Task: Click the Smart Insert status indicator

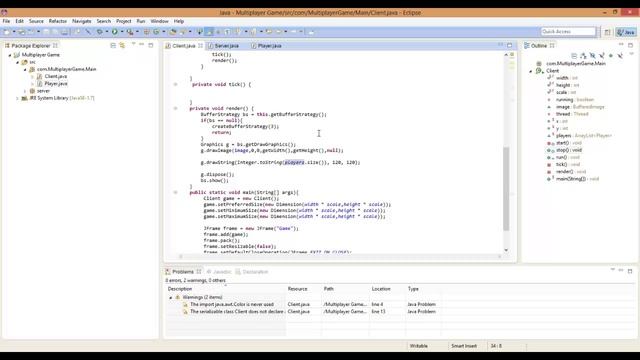Action: point(464,346)
